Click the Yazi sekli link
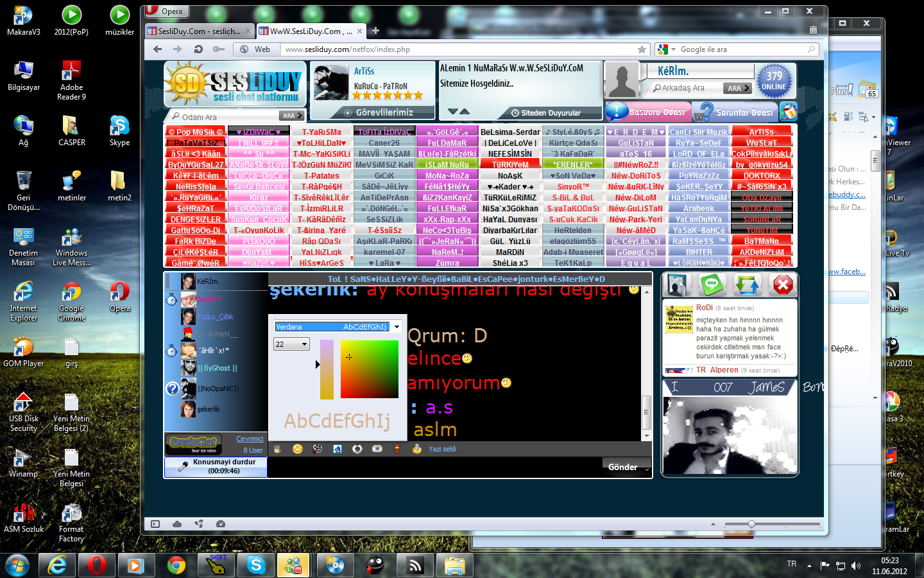 442,449
